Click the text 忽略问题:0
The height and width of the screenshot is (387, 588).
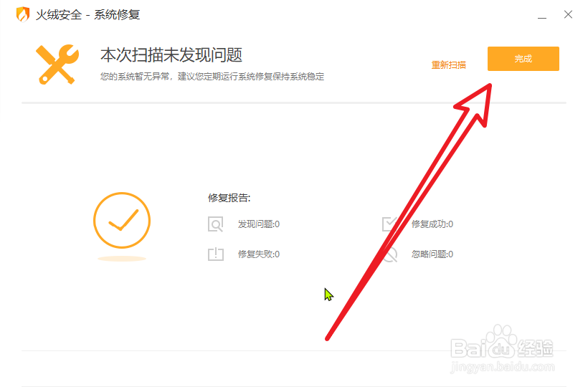click(x=432, y=254)
